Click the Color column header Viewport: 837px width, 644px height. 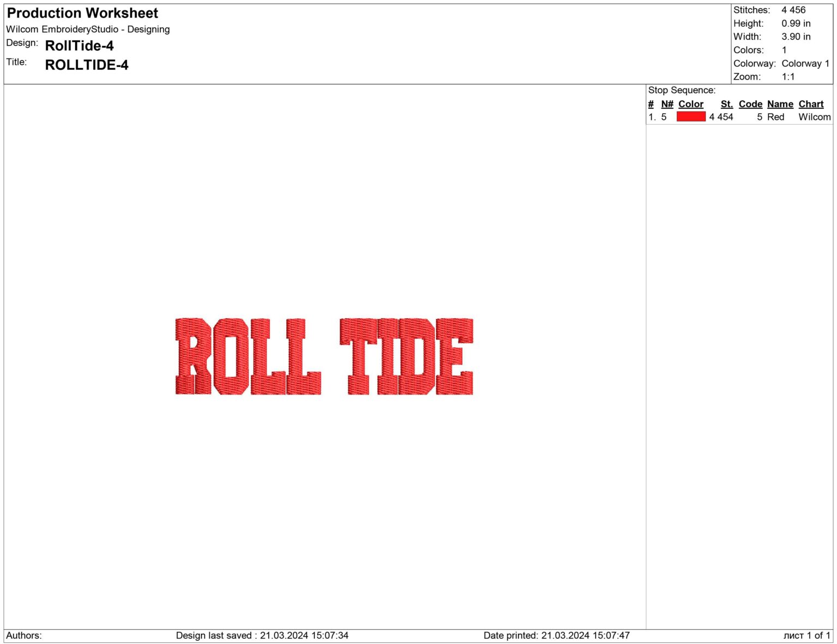(691, 104)
